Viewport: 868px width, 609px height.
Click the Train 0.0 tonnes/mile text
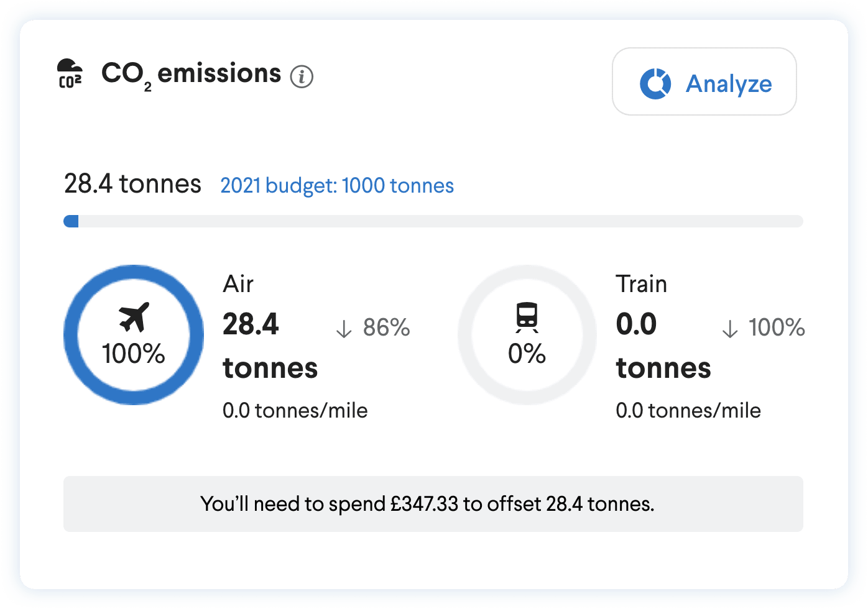click(688, 411)
